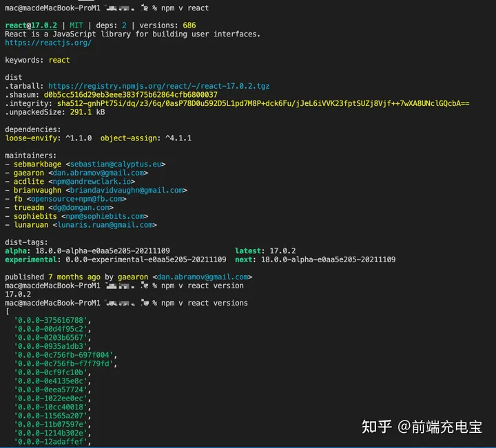This screenshot has height=448, width=496.
Task: Click version '0.0.0-10cc40018'
Action: (50, 407)
